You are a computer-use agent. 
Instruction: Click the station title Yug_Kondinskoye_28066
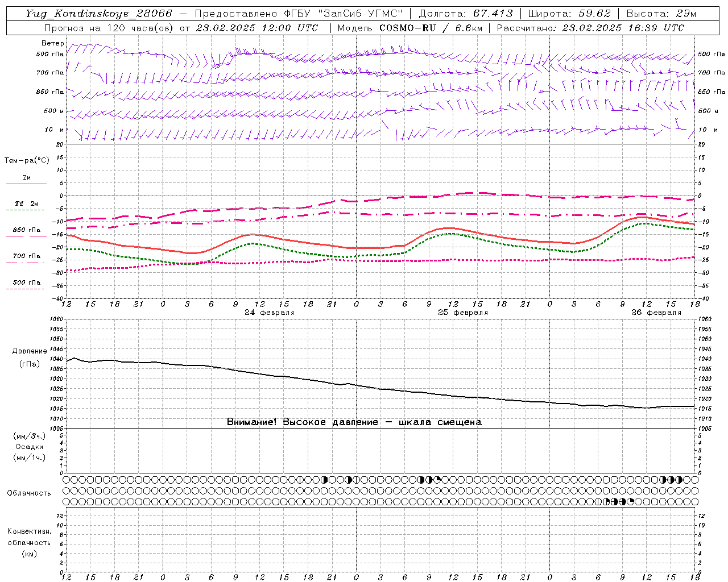coord(98,13)
